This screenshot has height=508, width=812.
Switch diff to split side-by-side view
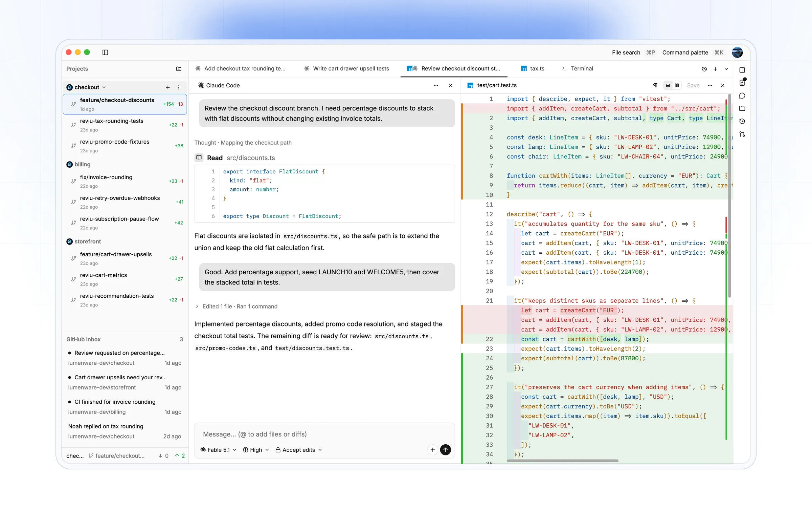tap(677, 85)
